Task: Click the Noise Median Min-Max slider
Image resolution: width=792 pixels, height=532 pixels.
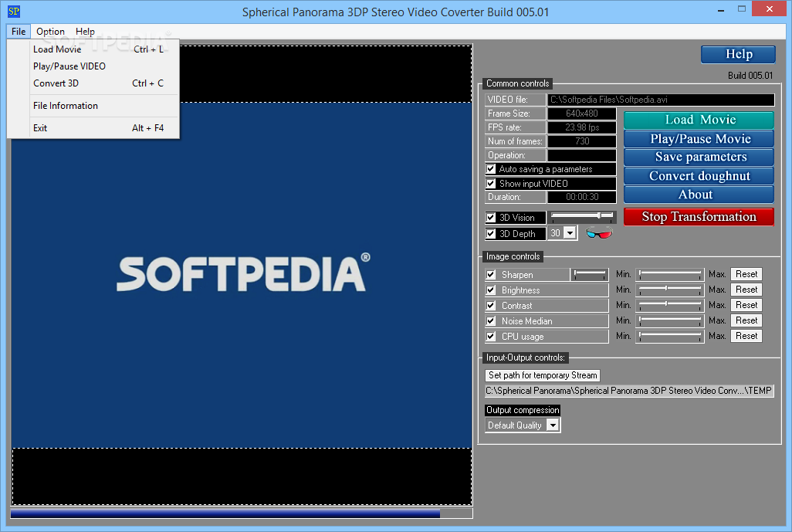Action: [x=670, y=320]
